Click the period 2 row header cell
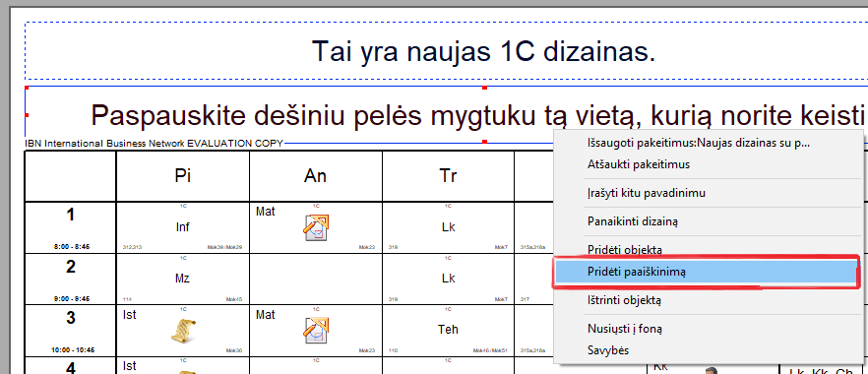The width and height of the screenshot is (868, 374). coord(70,279)
